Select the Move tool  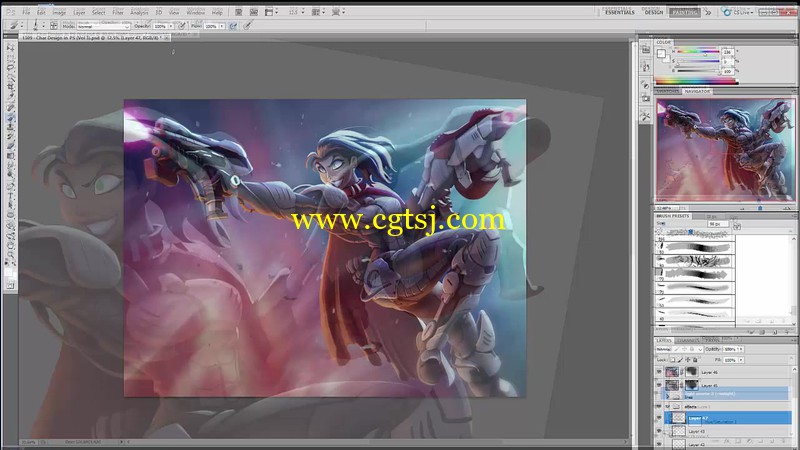[x=10, y=47]
